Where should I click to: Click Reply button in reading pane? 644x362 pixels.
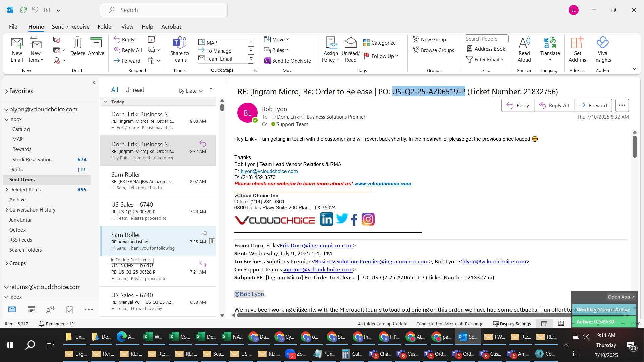pyautogui.click(x=518, y=105)
